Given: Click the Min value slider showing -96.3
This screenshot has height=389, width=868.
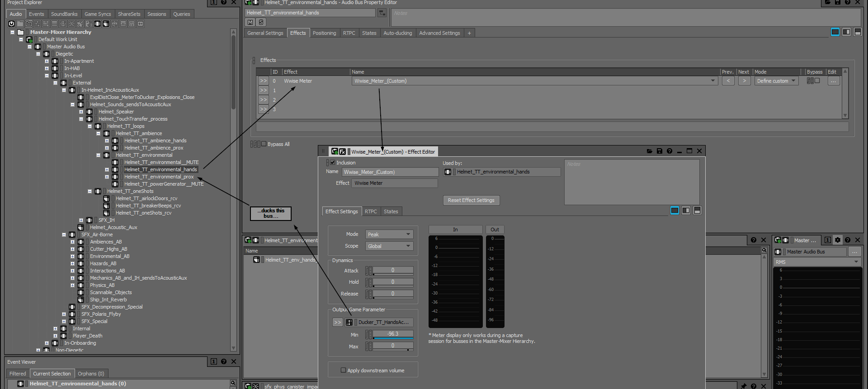Looking at the screenshot, I should tap(393, 334).
